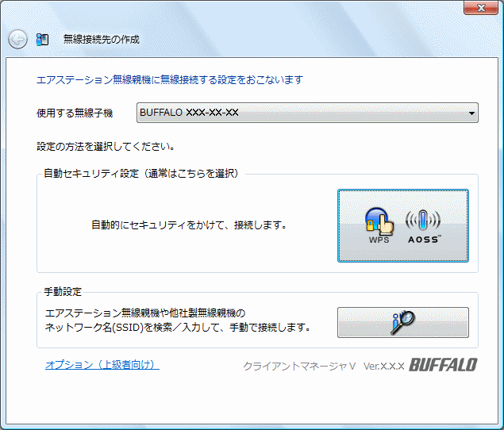The image size is (504, 430).
Task: Click the wizard icon beside 無線接続先の作成
Action: pyautogui.click(x=42, y=40)
